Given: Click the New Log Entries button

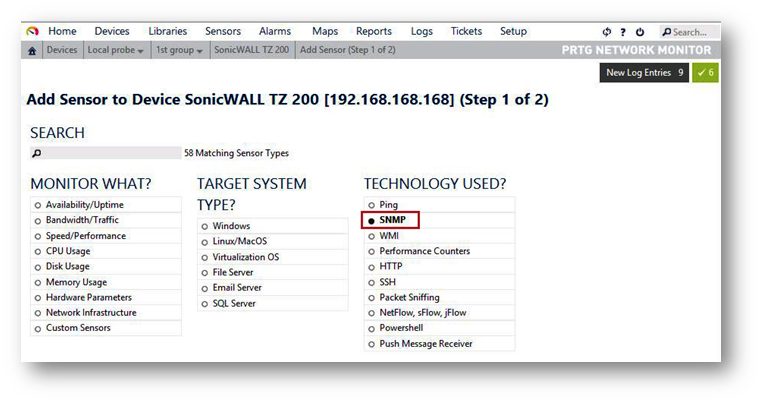Looking at the screenshot, I should pyautogui.click(x=644, y=73).
